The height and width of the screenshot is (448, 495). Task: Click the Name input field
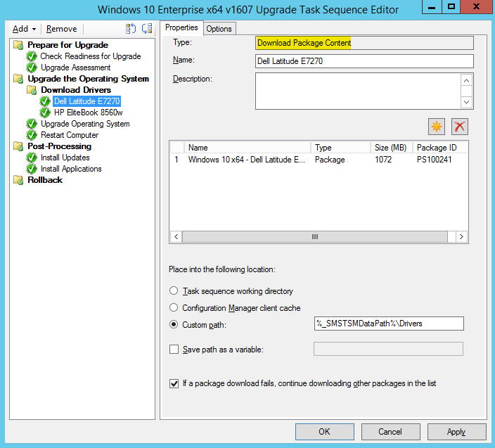pos(364,61)
